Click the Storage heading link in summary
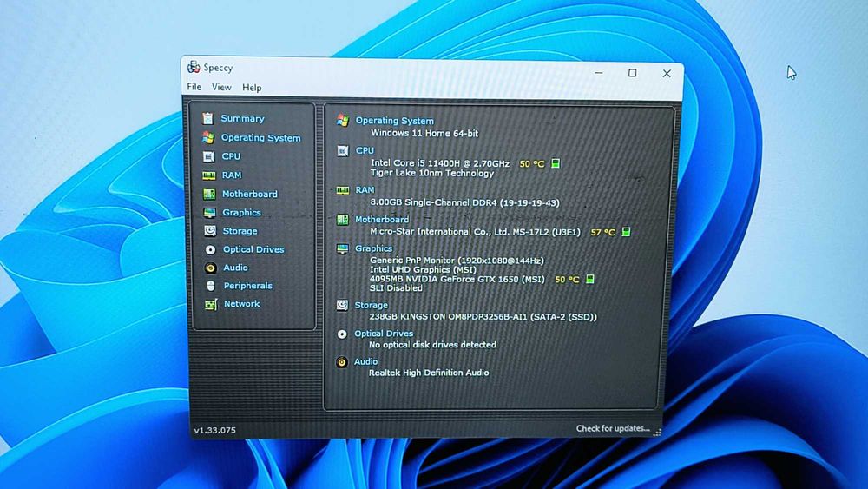The height and width of the screenshot is (489, 868). coord(371,305)
